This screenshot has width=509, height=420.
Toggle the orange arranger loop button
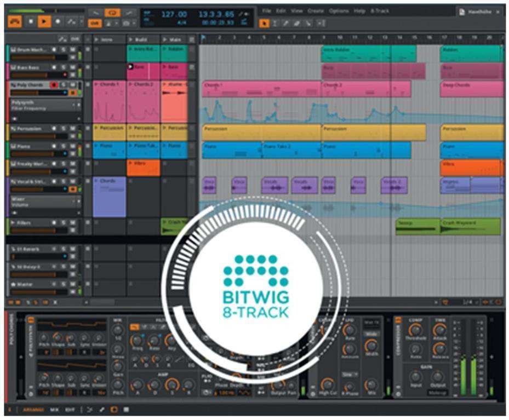[112, 13]
